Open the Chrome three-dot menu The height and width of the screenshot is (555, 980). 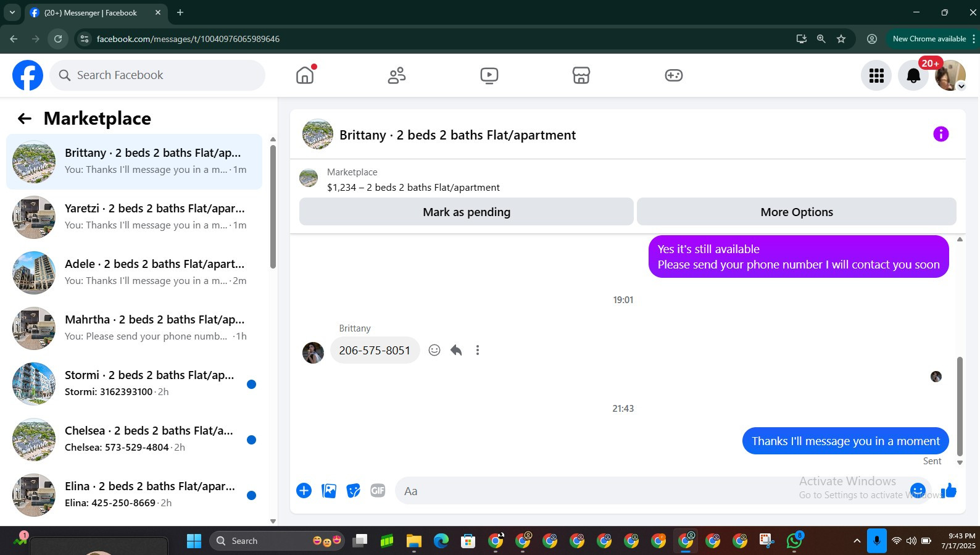(974, 39)
